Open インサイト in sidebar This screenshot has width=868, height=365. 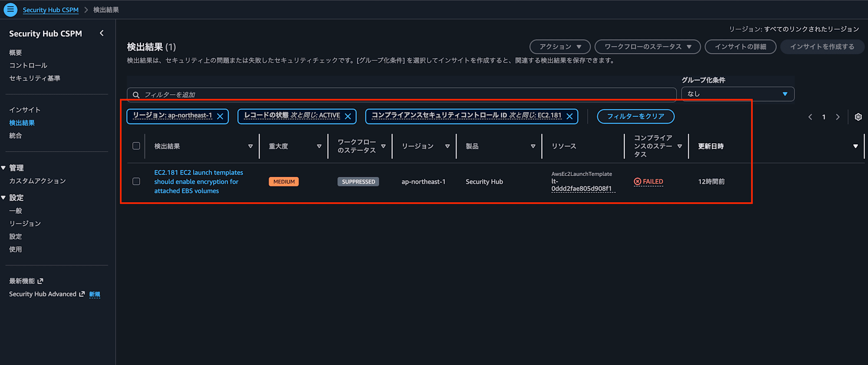(25, 110)
